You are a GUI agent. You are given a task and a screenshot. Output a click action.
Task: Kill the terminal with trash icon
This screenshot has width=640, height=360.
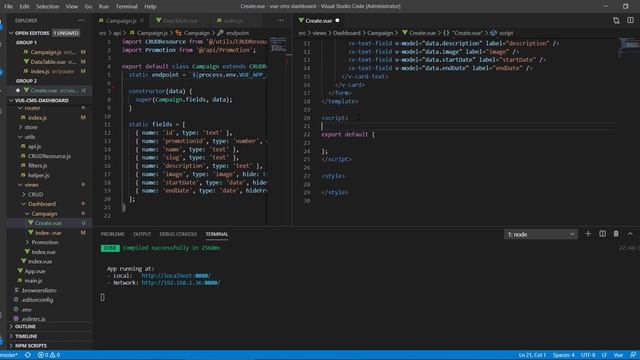tap(616, 234)
